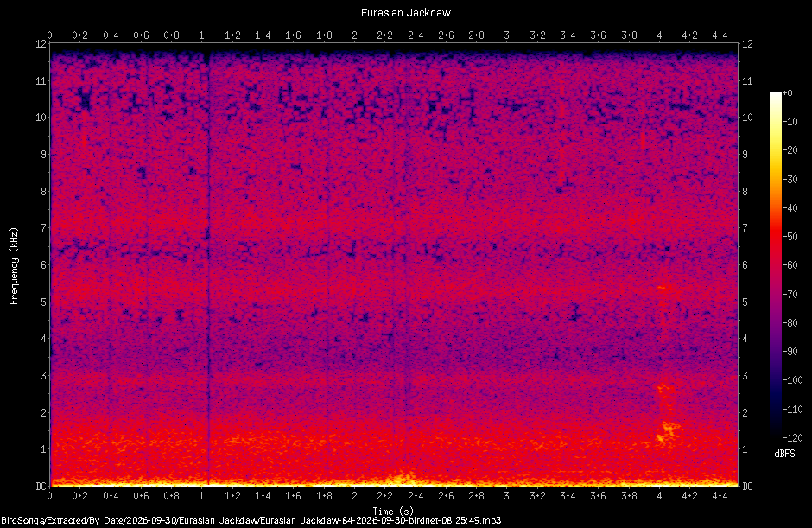The width and height of the screenshot is (812, 528).
Task: Click the file path text at the bottom
Action: (x=251, y=520)
